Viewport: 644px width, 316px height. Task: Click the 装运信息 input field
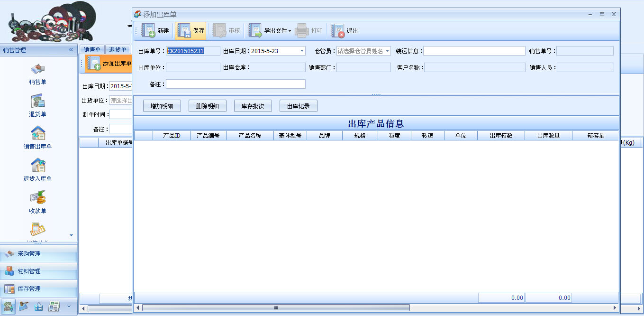[x=474, y=51]
